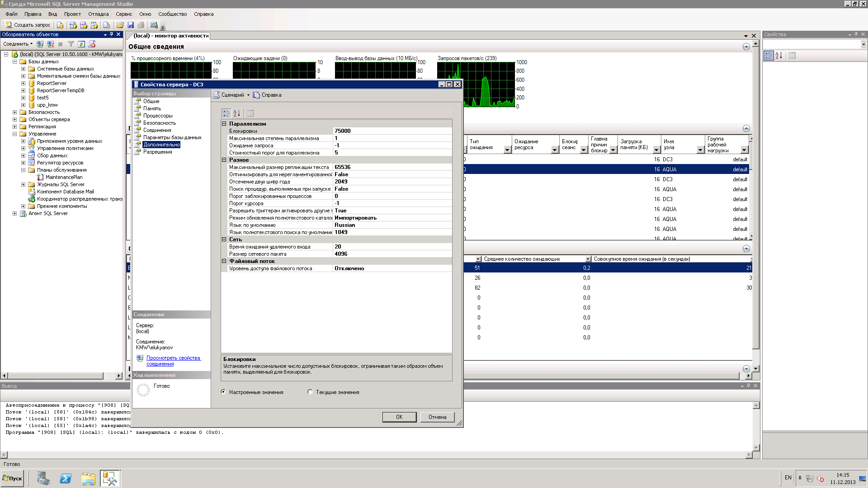Click the DMX query toolbar icon
This screenshot has width=868, height=488.
(x=84, y=25)
